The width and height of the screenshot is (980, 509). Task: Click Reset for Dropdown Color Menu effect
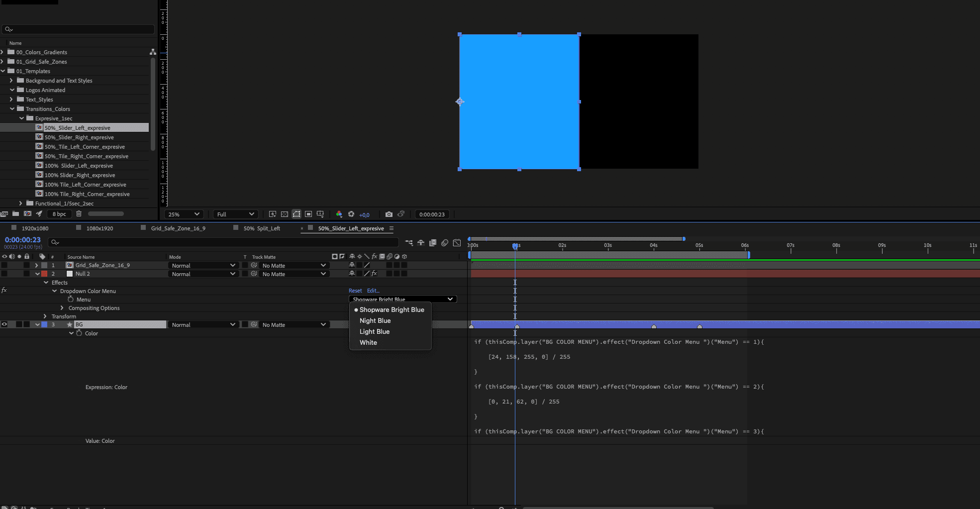tap(355, 291)
